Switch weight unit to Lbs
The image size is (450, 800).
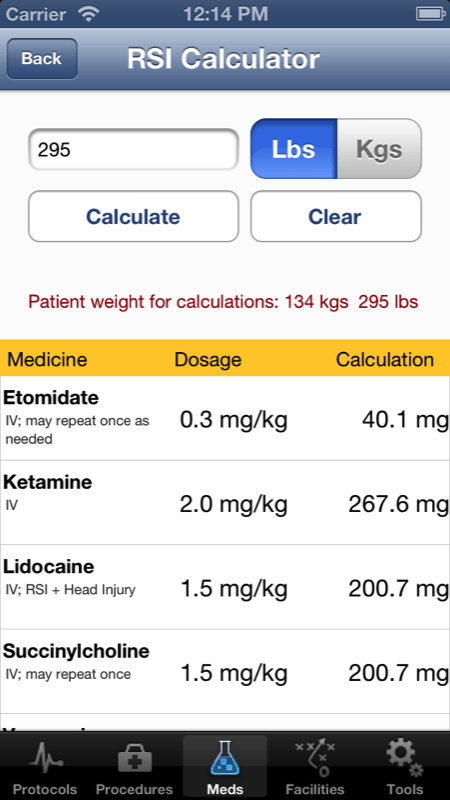(293, 149)
